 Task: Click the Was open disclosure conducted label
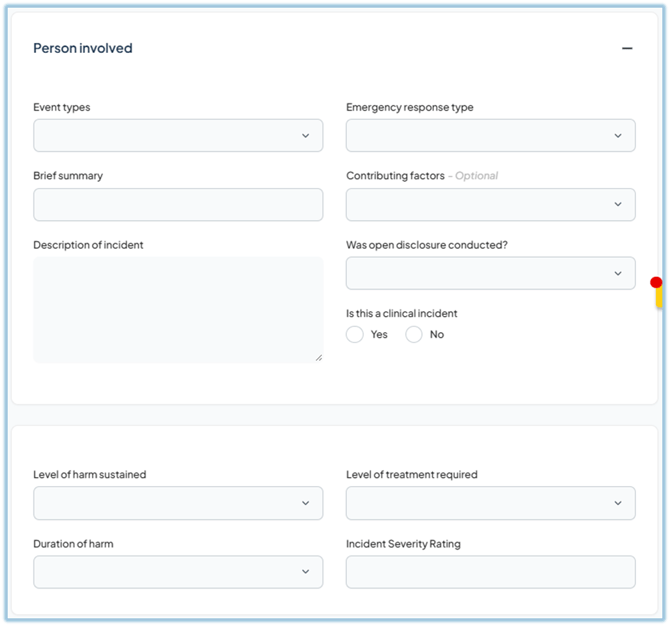coord(427,245)
